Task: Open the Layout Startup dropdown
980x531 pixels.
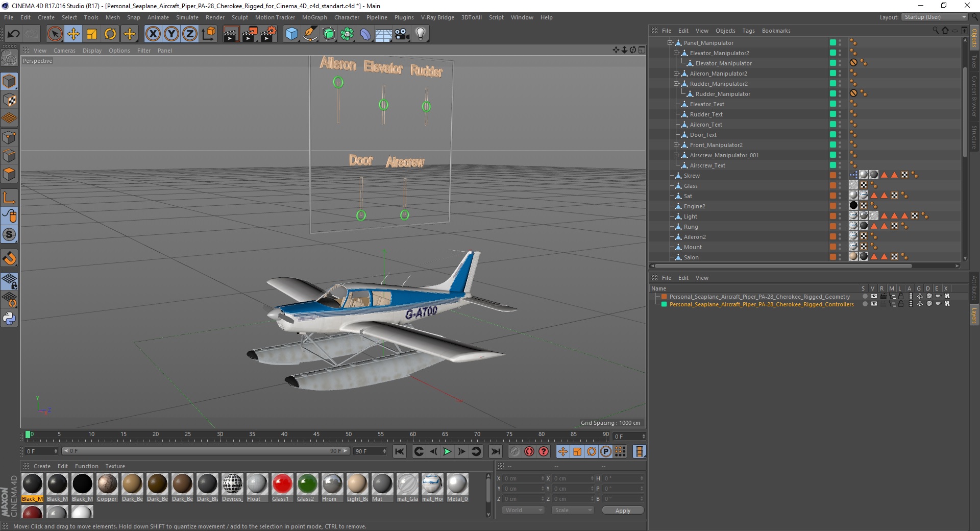Action: click(935, 17)
